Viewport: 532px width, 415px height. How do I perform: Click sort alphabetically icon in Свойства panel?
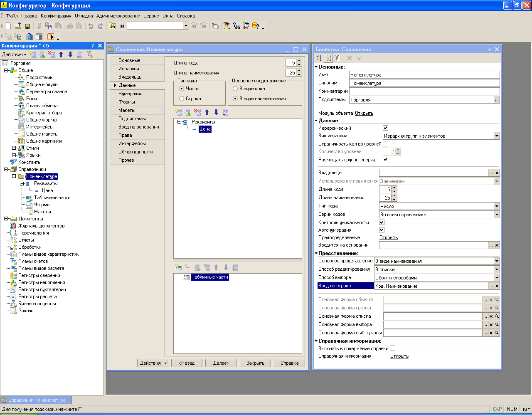click(319, 58)
